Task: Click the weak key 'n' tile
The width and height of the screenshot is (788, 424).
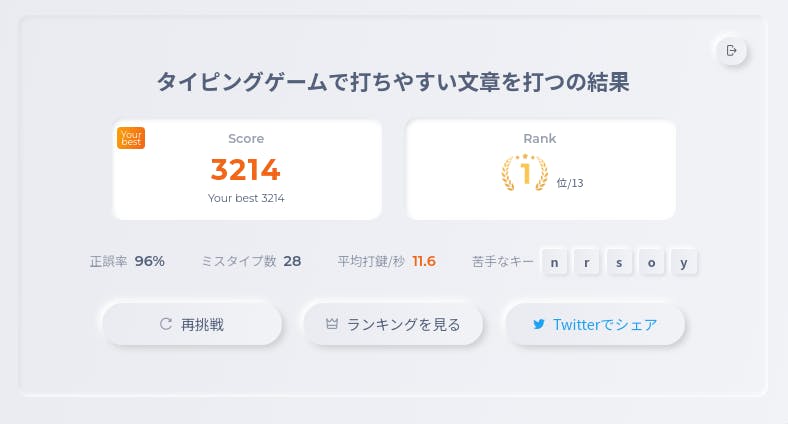Action: (554, 262)
